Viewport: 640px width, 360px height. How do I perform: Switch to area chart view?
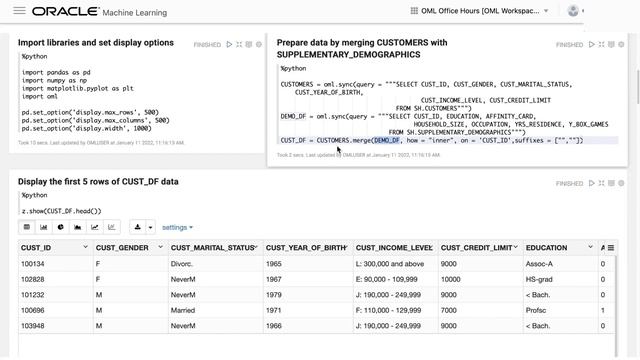pos(78,227)
